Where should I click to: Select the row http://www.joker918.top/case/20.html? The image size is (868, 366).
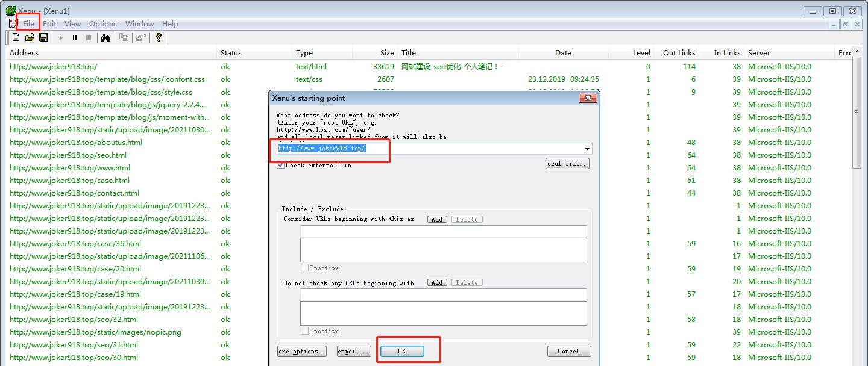pyautogui.click(x=430, y=269)
